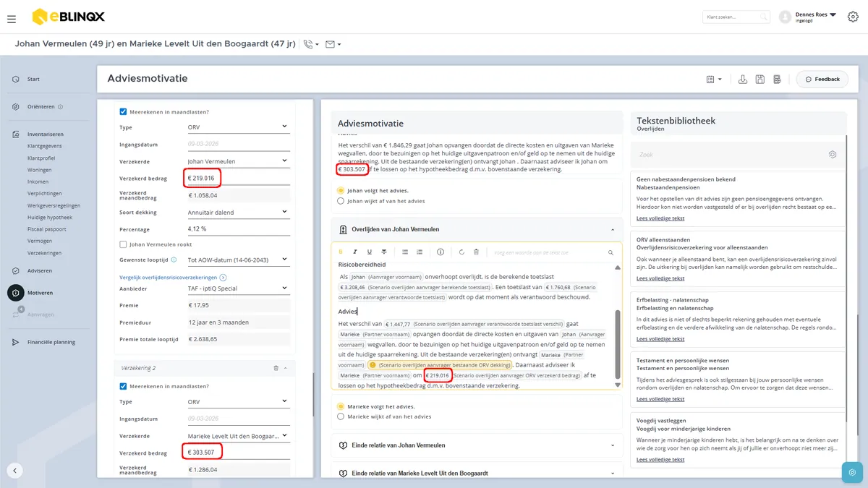Select Marieke wijkt af van het advies
The width and height of the screenshot is (868, 488).
341,416
